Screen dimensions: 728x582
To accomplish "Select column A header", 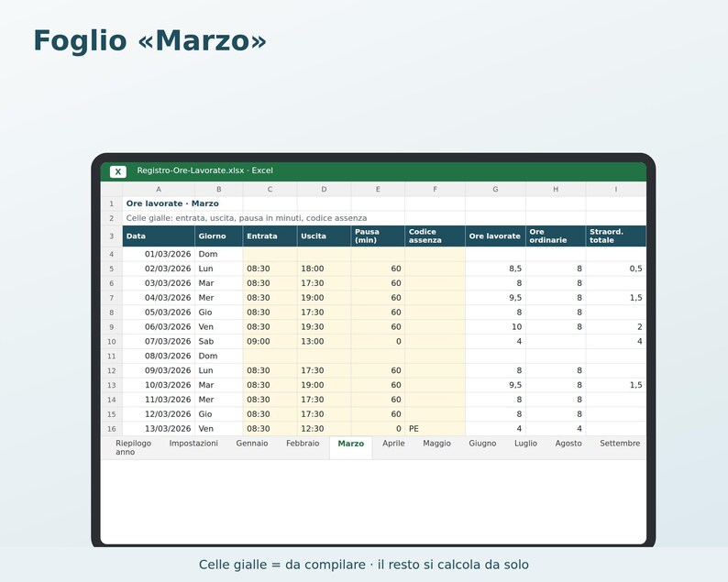I will 159,190.
